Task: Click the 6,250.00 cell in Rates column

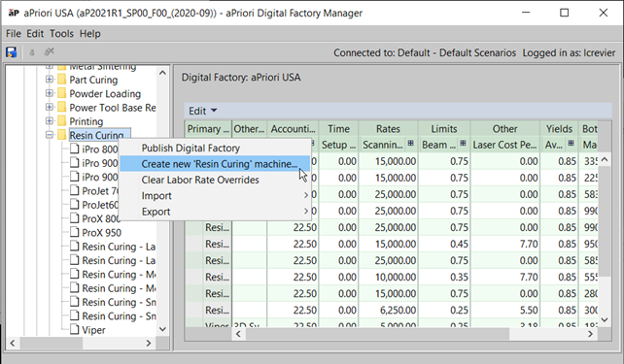Action: [x=388, y=310]
